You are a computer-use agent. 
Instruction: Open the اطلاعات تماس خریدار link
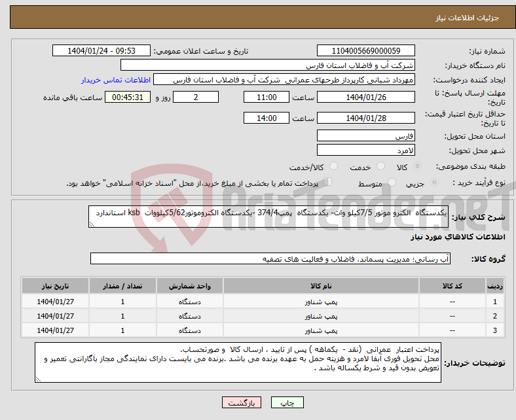click(116, 80)
